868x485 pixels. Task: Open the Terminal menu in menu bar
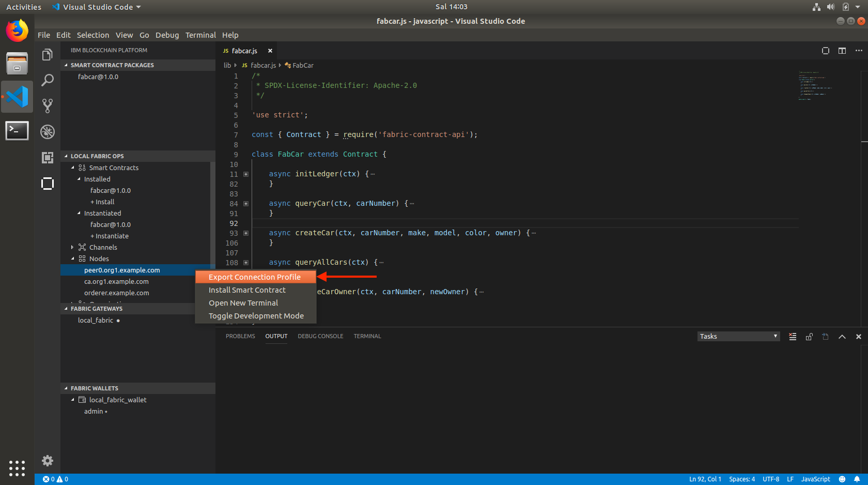[x=200, y=35]
